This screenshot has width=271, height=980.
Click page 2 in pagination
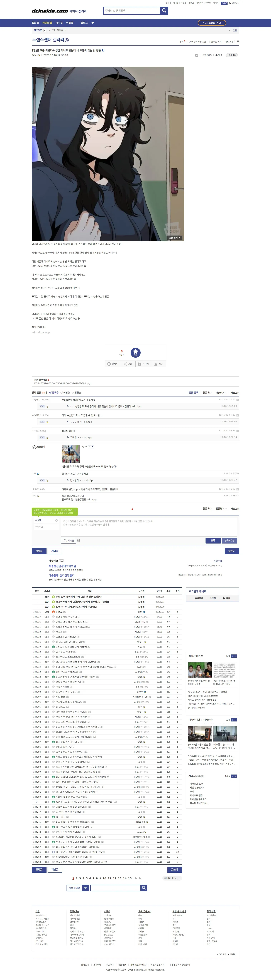click(77, 878)
